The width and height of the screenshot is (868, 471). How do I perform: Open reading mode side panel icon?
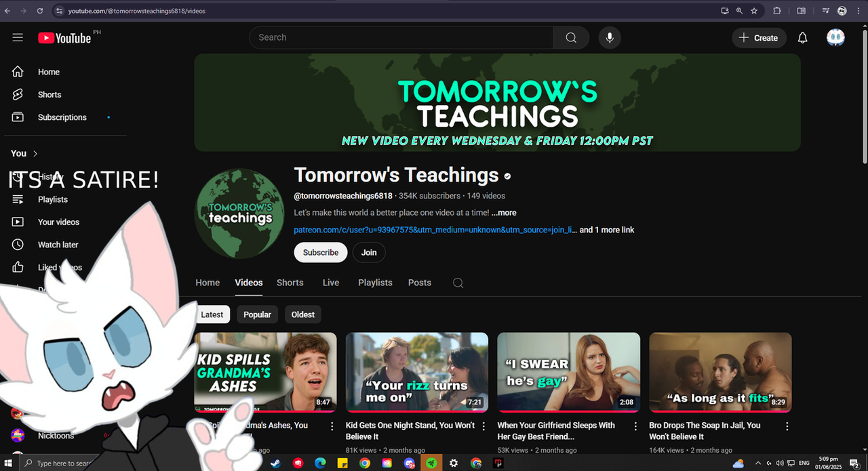(x=801, y=11)
